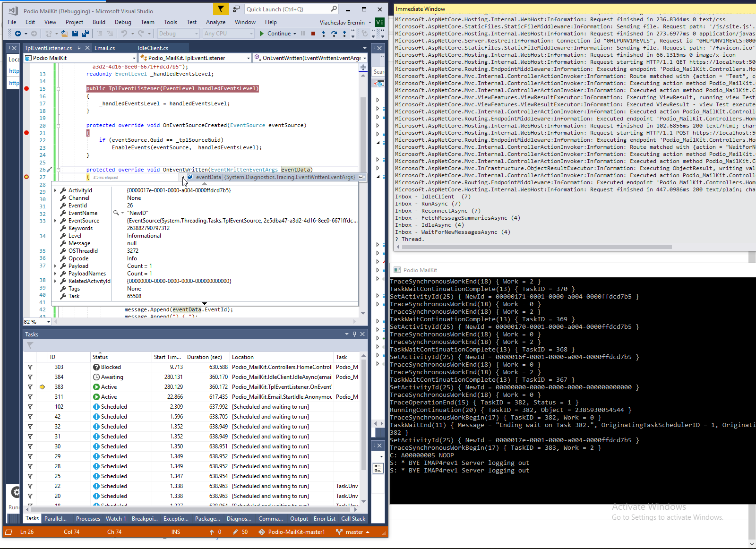Open the OnEventWritten member dropdown

click(x=310, y=58)
